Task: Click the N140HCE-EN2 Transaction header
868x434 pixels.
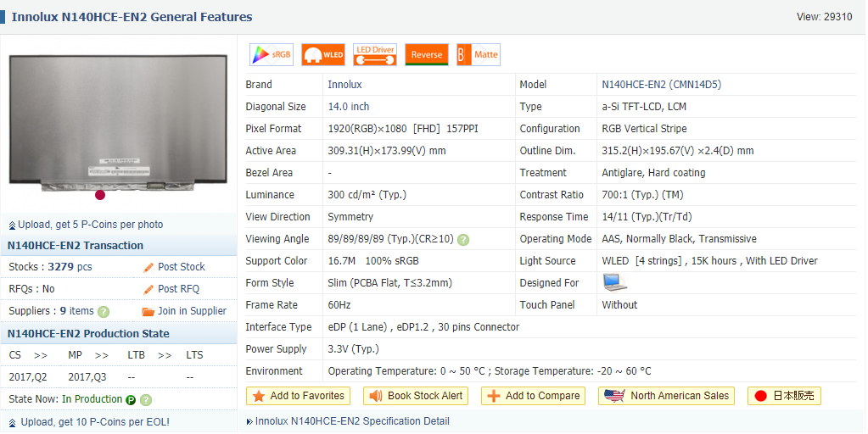Action: click(76, 246)
